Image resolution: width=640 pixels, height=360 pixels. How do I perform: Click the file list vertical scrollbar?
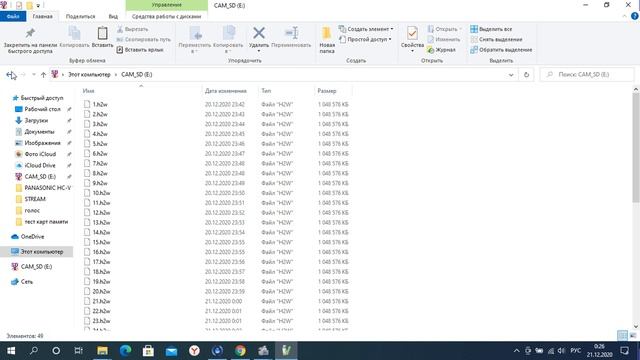pos(636,147)
